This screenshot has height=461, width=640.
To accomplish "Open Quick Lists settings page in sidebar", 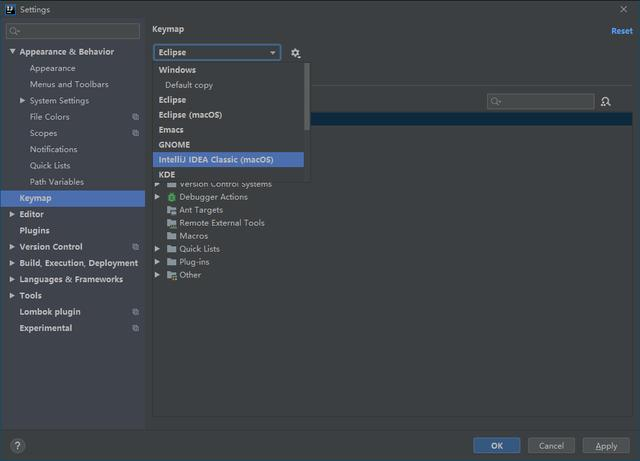I will click(x=50, y=165).
